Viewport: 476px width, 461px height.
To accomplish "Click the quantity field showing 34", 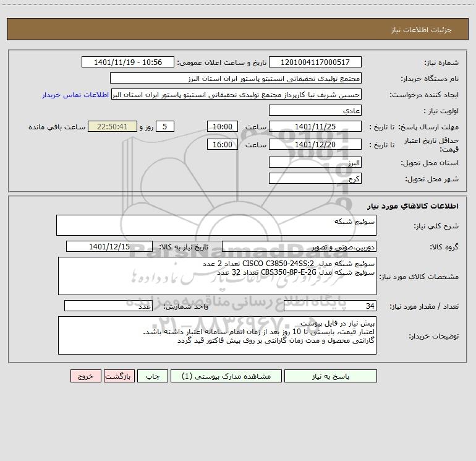I will [x=330, y=306].
